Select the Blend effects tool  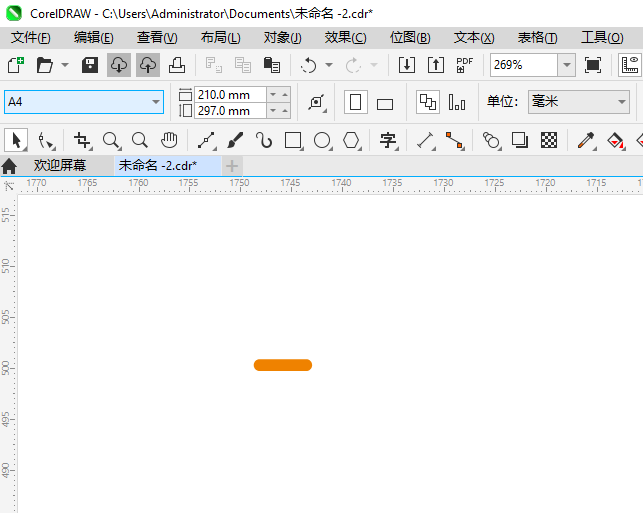tap(492, 141)
